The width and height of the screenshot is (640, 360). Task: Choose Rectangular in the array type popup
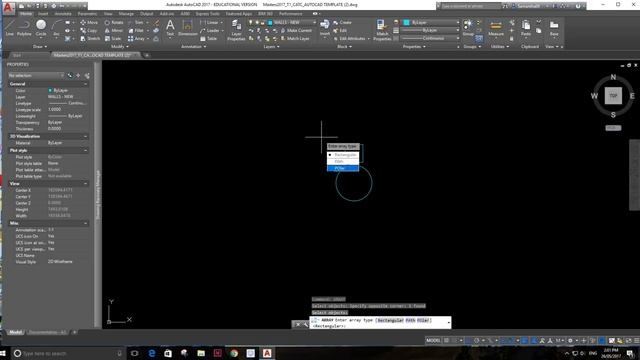(343, 155)
